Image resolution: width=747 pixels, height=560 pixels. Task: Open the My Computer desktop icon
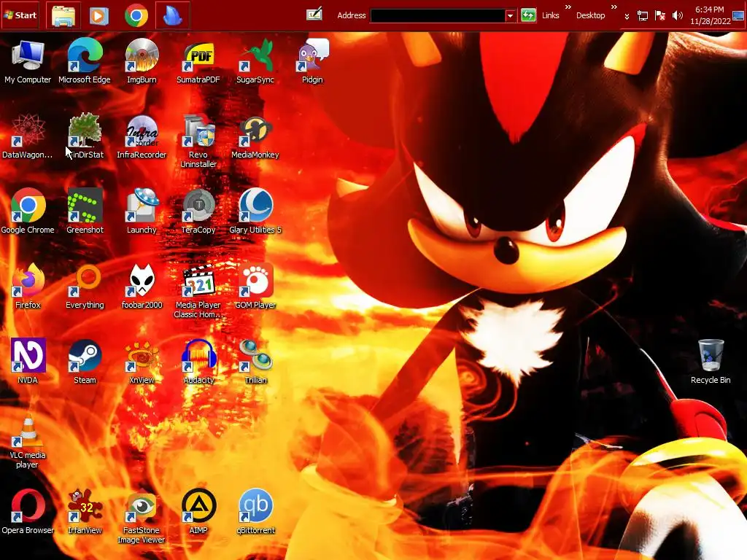28,61
